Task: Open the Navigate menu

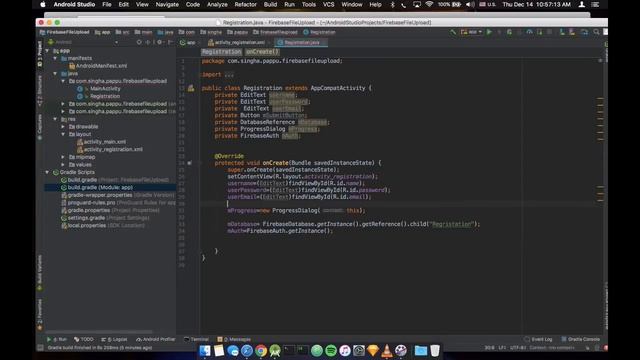Action: pyautogui.click(x=167, y=4)
